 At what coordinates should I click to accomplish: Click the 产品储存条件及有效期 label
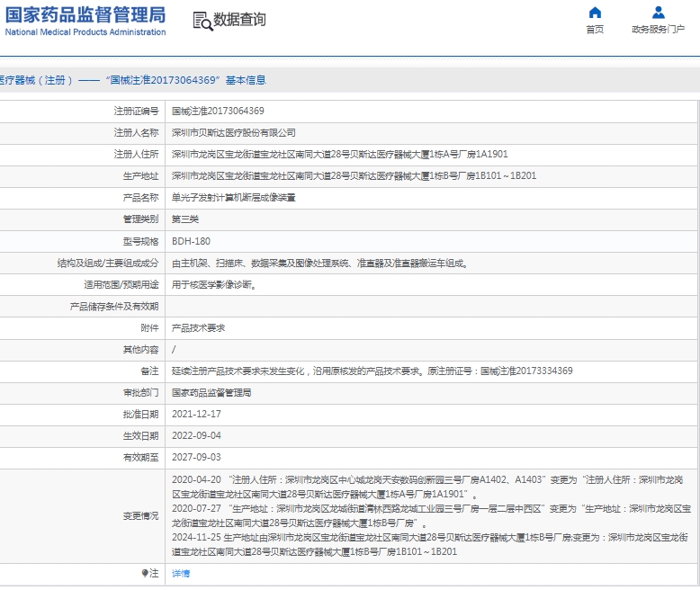point(114,307)
